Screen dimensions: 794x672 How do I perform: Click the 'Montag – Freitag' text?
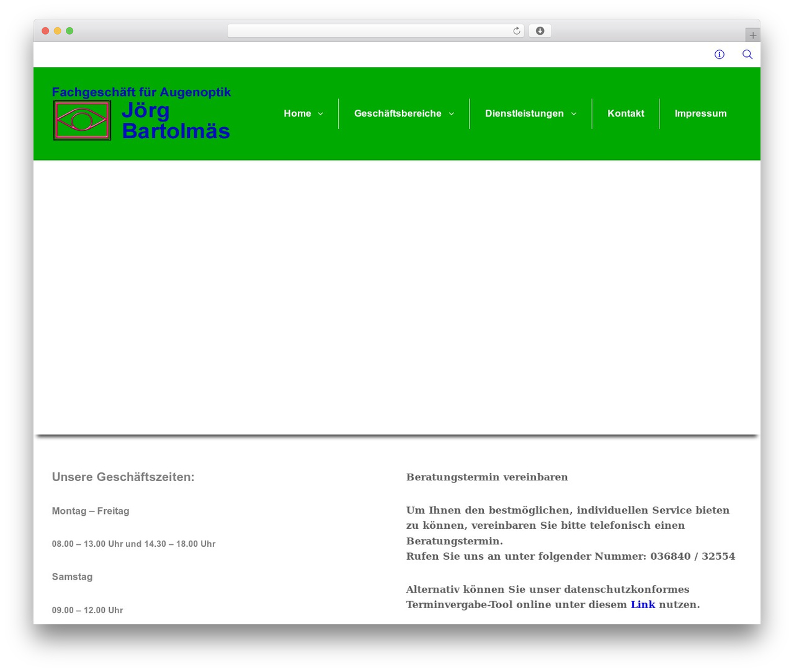[91, 511]
